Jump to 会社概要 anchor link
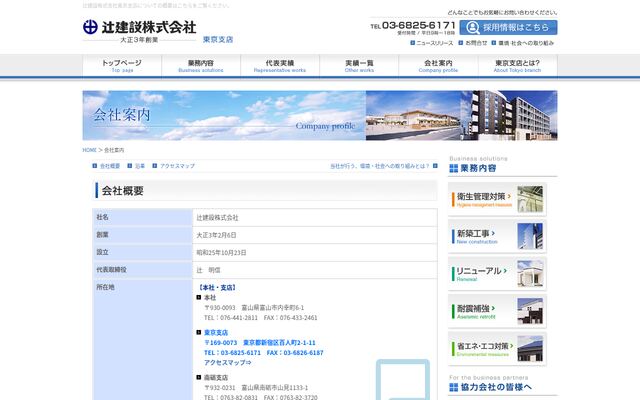The height and width of the screenshot is (400, 640). point(110,166)
